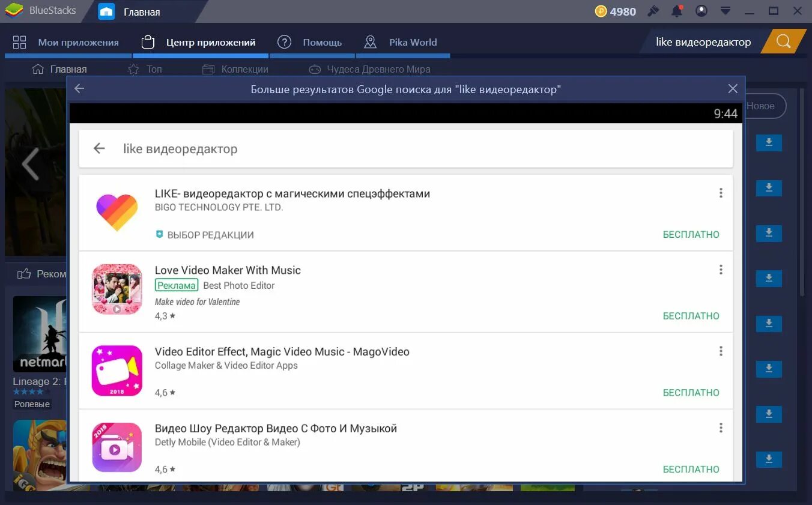Click BIGO TECHNOLOGY PTE. LTD. developer name

(x=219, y=207)
